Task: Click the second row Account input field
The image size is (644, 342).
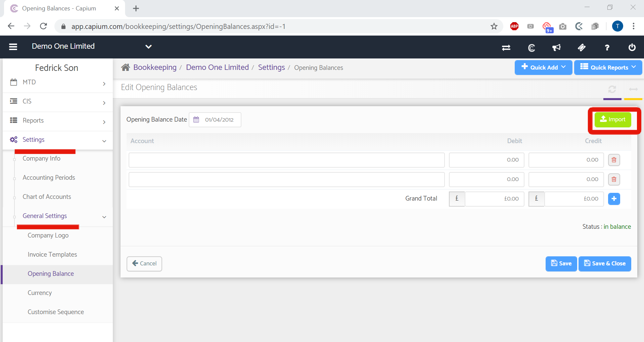Action: coord(286,179)
